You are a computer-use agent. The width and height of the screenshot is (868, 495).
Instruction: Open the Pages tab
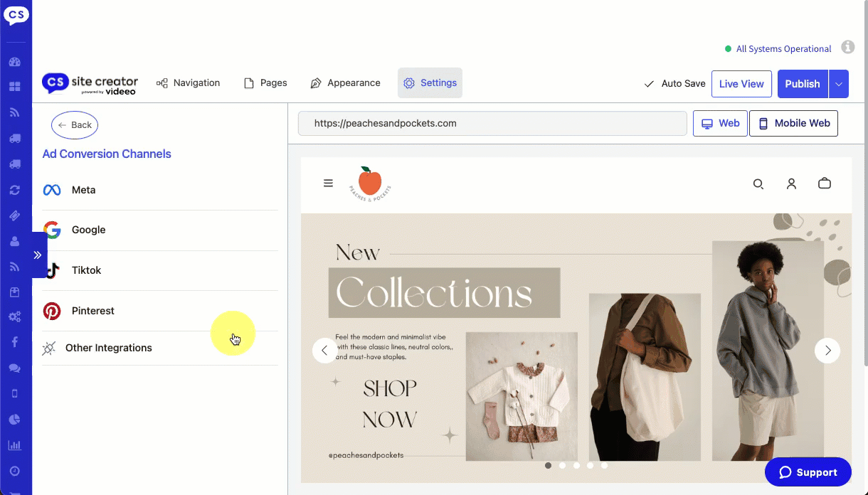point(265,83)
